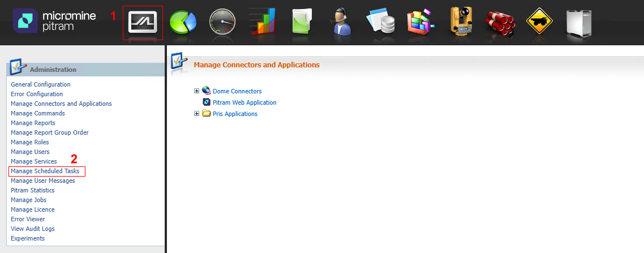Go to General Configuration

tap(40, 84)
